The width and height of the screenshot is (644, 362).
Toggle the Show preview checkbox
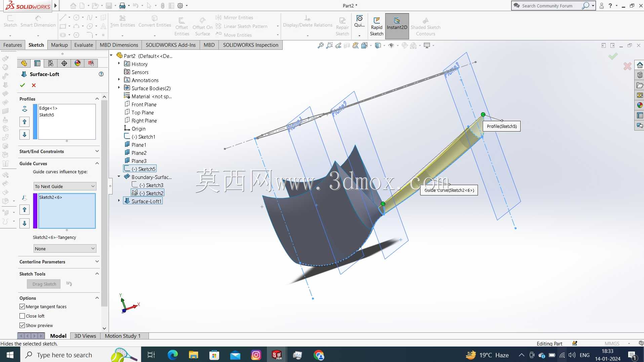(x=22, y=325)
